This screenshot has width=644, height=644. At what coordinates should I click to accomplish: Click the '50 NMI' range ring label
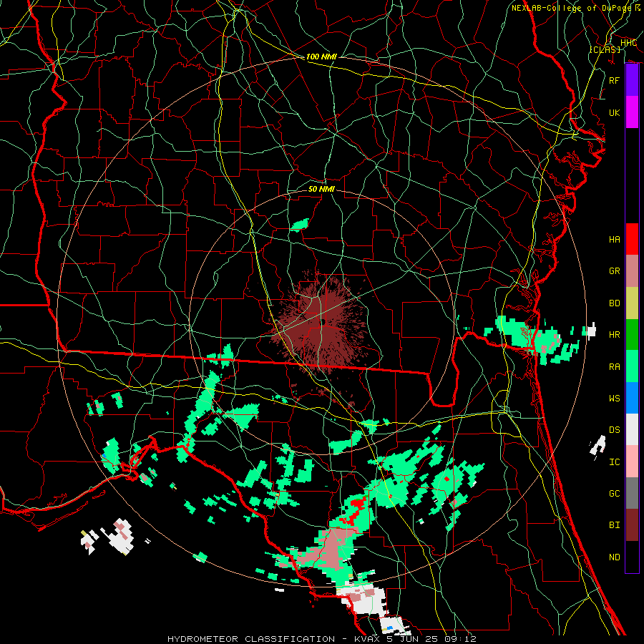pyautogui.click(x=321, y=189)
